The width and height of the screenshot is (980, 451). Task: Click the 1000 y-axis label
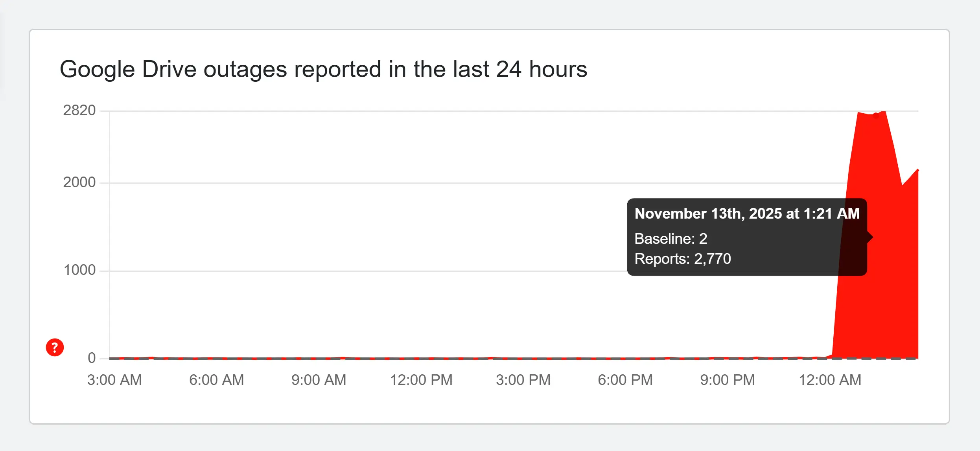pos(79,270)
